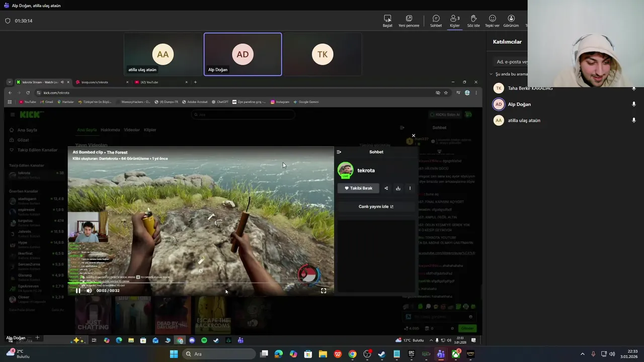Seek on the clip progress bar
The width and height of the screenshot is (644, 362).
(201, 283)
